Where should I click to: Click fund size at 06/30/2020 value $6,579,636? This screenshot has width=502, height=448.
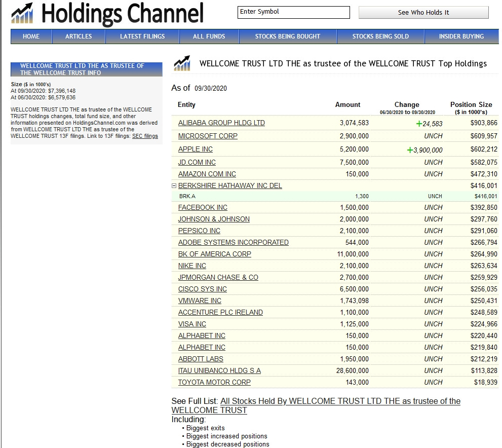[62, 97]
